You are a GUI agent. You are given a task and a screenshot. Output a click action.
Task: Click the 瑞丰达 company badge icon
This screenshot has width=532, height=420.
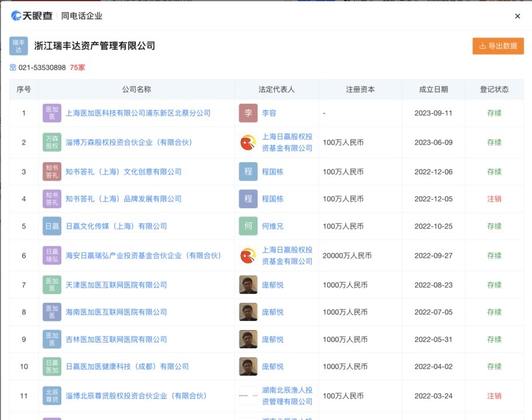pyautogui.click(x=19, y=45)
